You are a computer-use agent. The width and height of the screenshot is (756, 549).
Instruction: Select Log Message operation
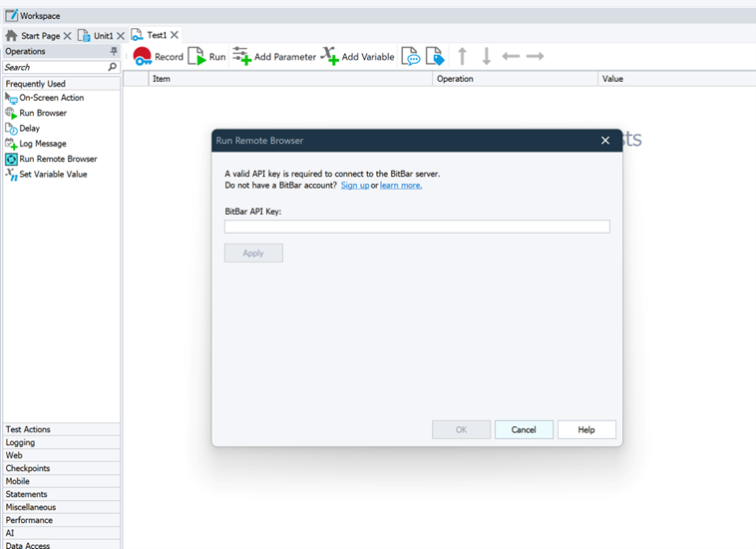click(x=36, y=144)
